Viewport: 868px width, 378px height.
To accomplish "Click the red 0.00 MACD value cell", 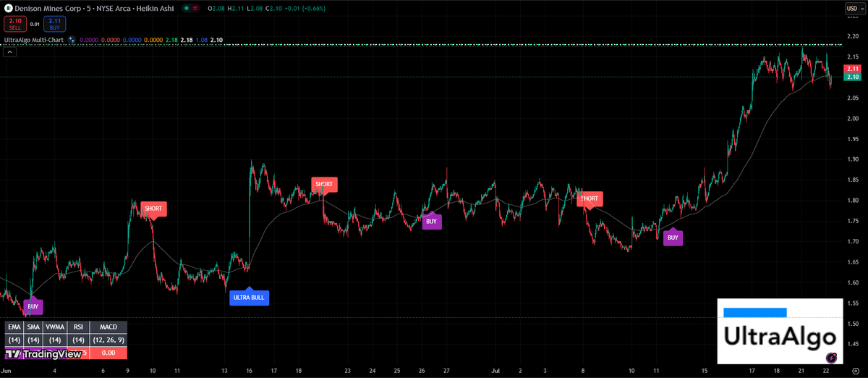I will pos(108,353).
